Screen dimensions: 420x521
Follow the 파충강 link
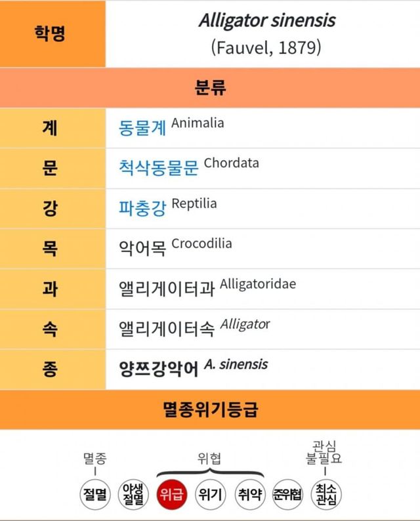pyautogui.click(x=142, y=208)
